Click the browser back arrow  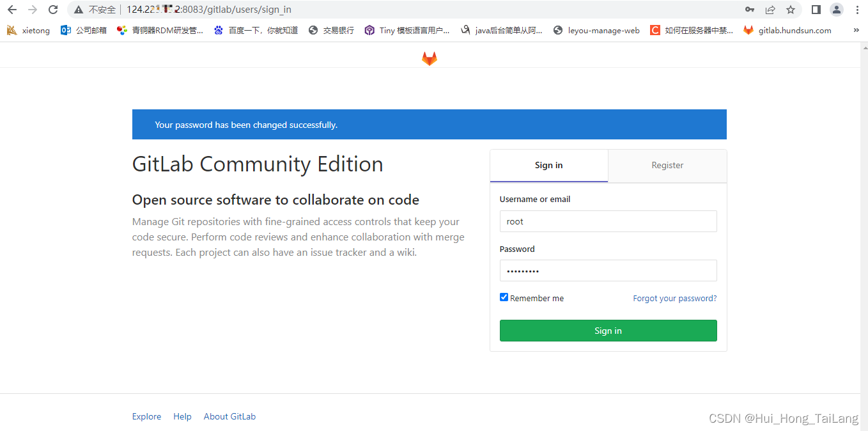tap(12, 10)
